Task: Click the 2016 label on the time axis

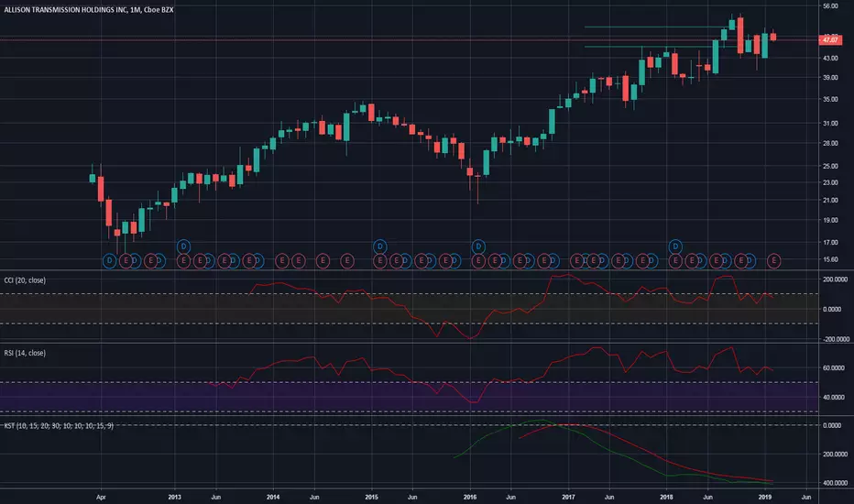Action: point(469,497)
